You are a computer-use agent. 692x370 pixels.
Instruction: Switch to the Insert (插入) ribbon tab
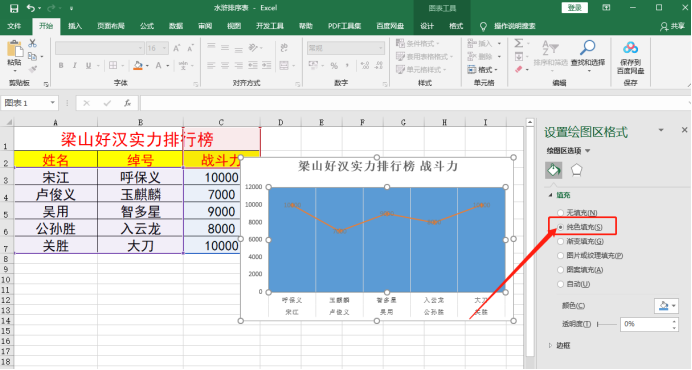75,26
